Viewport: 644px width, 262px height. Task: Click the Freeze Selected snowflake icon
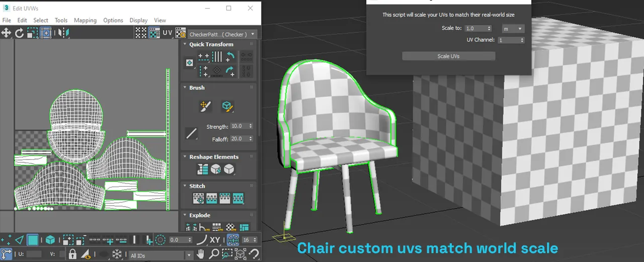(117, 254)
